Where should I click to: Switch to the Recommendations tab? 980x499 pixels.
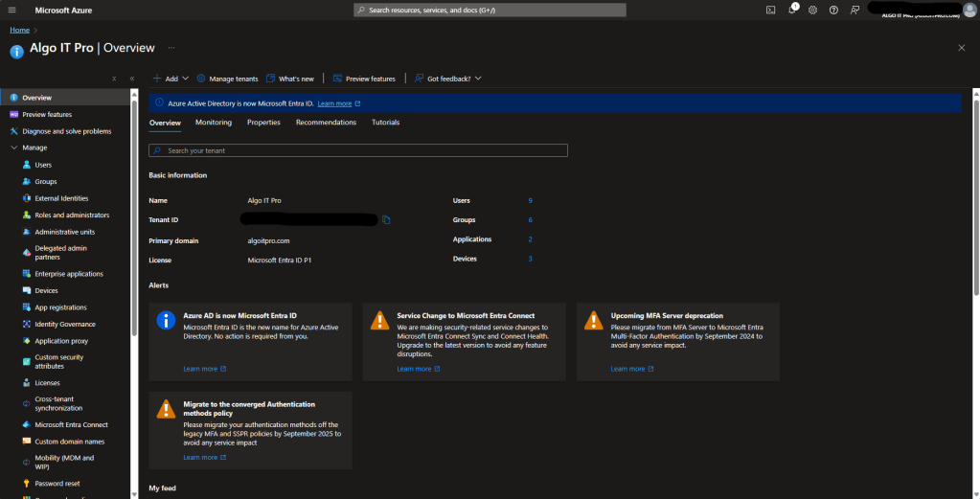pyautogui.click(x=326, y=123)
